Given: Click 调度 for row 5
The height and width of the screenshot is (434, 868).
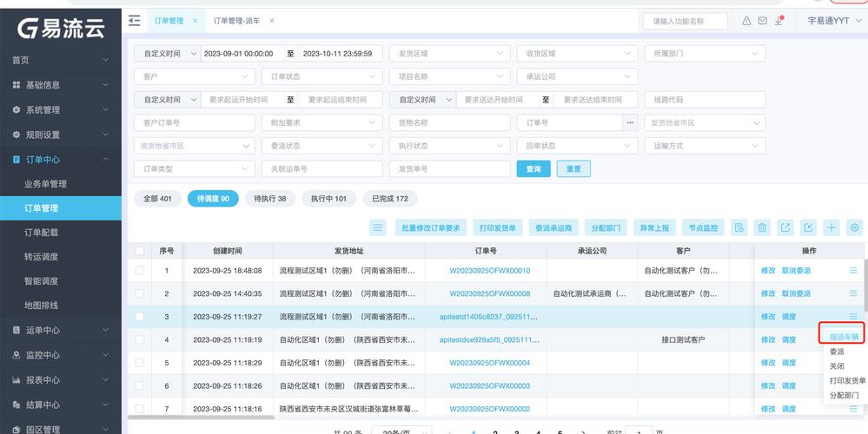Looking at the screenshot, I should point(789,363).
